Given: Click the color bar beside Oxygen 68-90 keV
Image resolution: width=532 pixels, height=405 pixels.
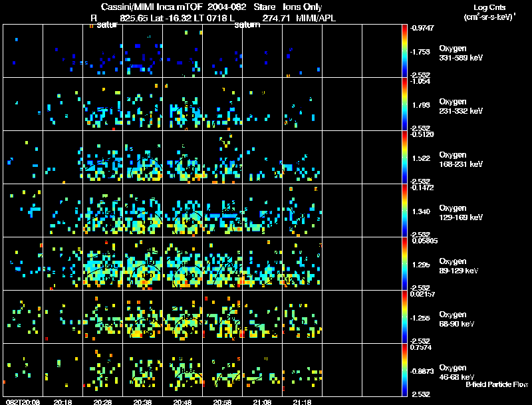Looking at the screenshot, I should click(x=404, y=317).
